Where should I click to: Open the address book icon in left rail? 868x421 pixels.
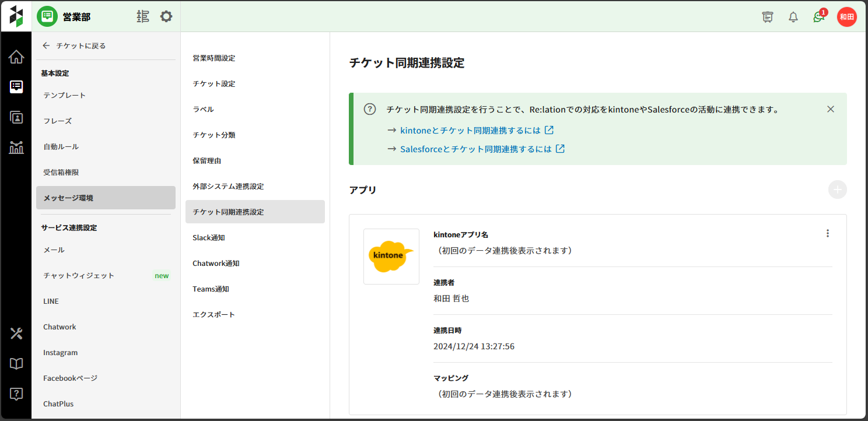point(16,117)
